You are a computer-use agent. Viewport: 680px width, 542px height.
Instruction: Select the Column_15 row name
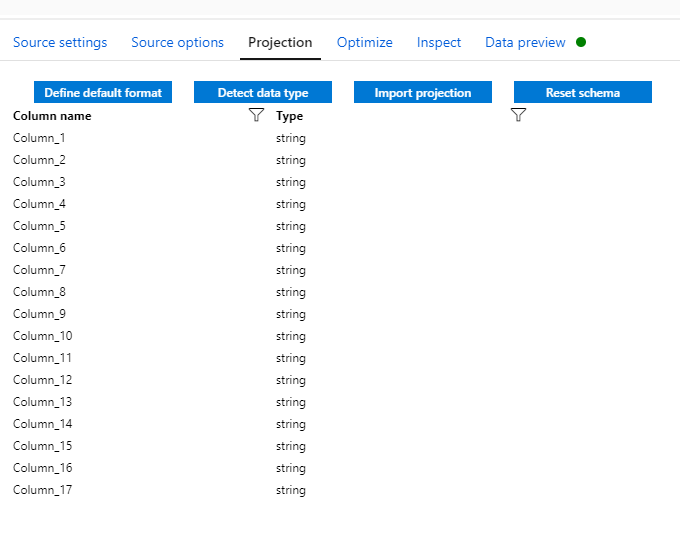pyautogui.click(x=42, y=446)
